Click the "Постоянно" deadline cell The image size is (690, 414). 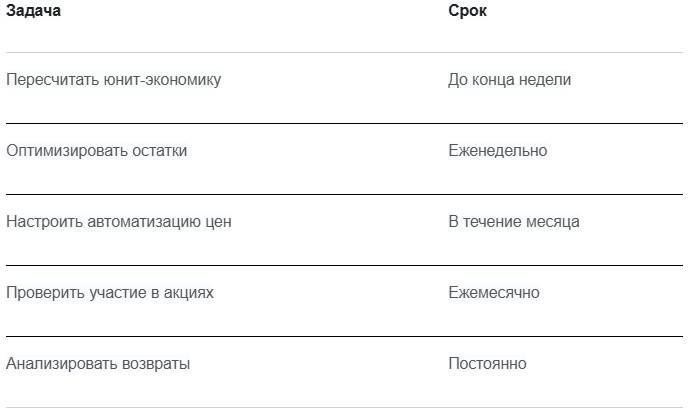pyautogui.click(x=487, y=364)
